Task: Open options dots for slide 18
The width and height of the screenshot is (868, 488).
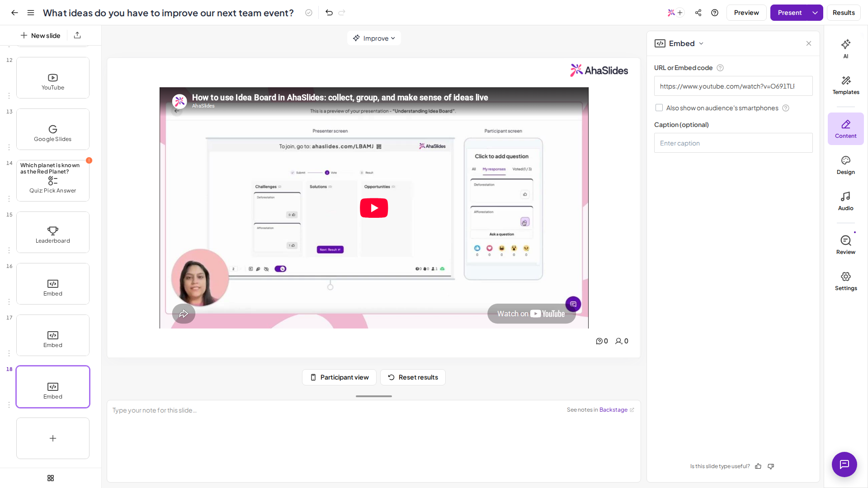Action: (x=9, y=405)
